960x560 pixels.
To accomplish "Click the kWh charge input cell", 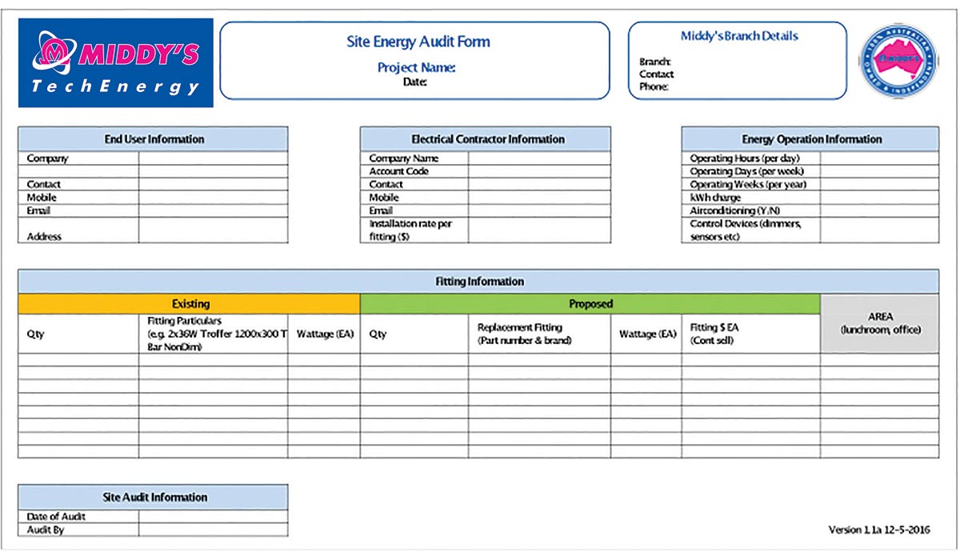I will (879, 197).
